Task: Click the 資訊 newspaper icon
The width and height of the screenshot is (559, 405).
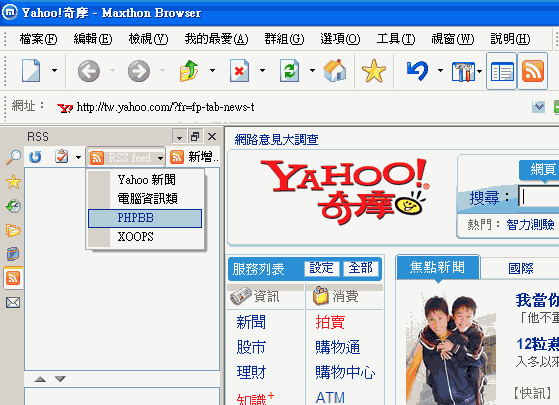Action: point(240,297)
